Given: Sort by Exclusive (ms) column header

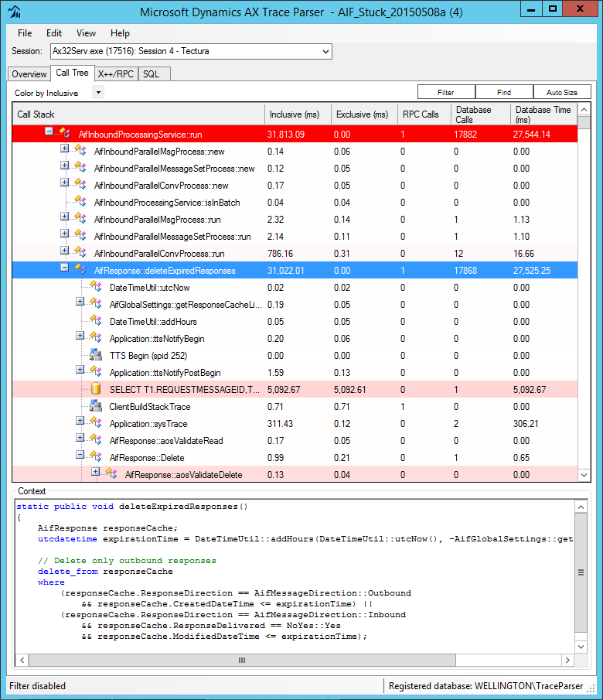Looking at the screenshot, I should (364, 114).
